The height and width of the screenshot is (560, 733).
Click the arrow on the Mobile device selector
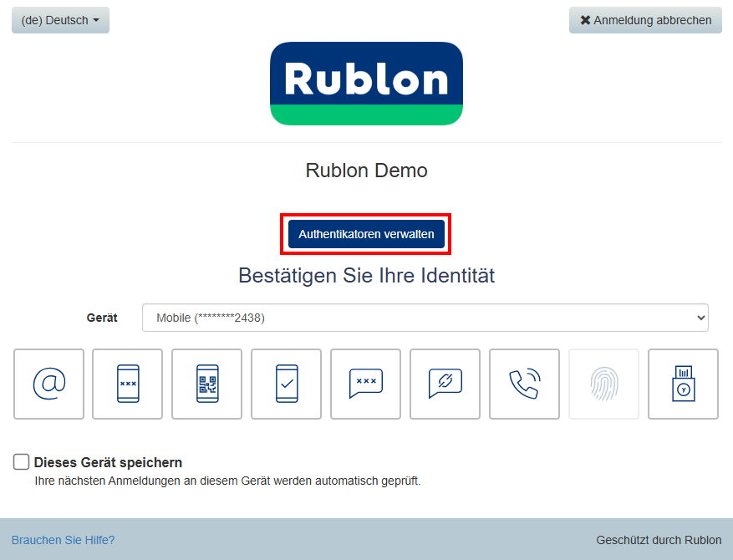click(700, 318)
